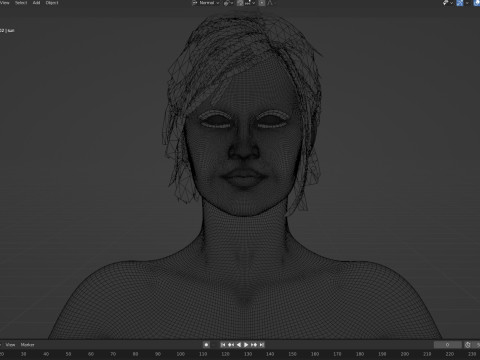Jump to the next keyframe
This screenshot has height=360, width=480.
(254, 345)
